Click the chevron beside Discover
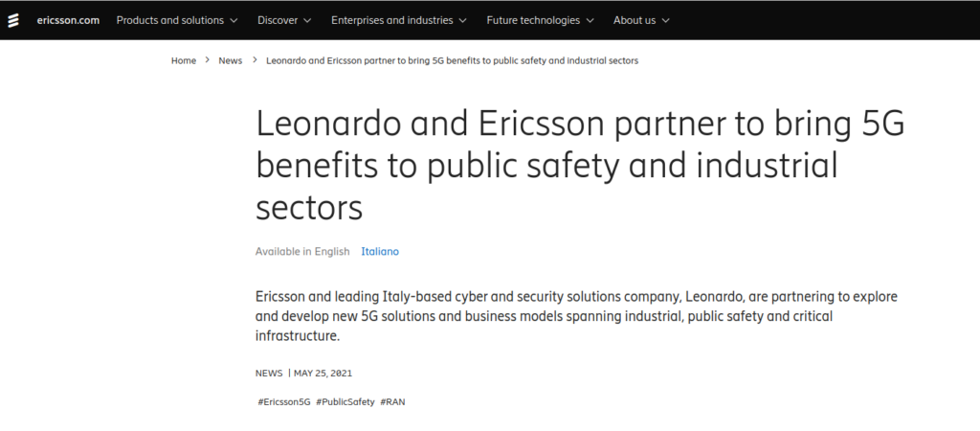Screen dimensions: 980x431 [x=307, y=20]
